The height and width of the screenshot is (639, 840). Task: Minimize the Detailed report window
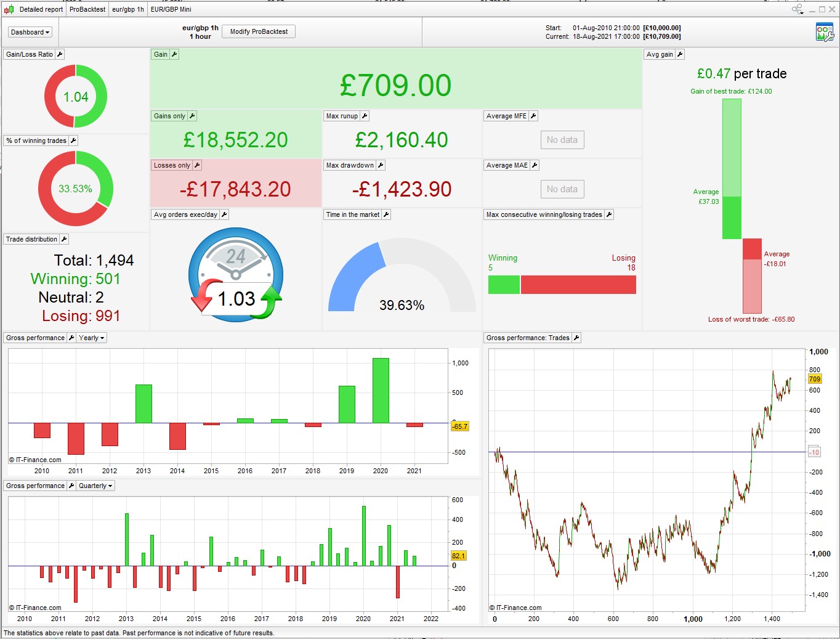point(812,10)
